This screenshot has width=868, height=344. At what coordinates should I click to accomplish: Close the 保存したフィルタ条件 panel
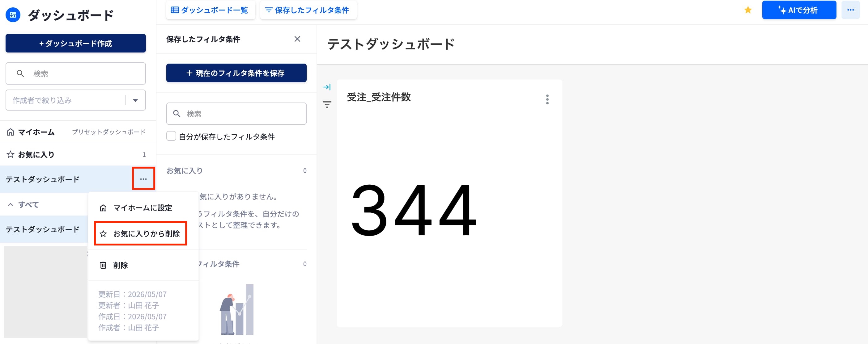[x=297, y=39]
